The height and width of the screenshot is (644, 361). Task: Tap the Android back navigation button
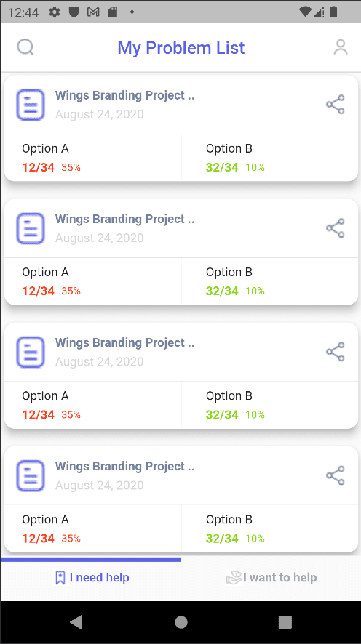[x=76, y=621]
